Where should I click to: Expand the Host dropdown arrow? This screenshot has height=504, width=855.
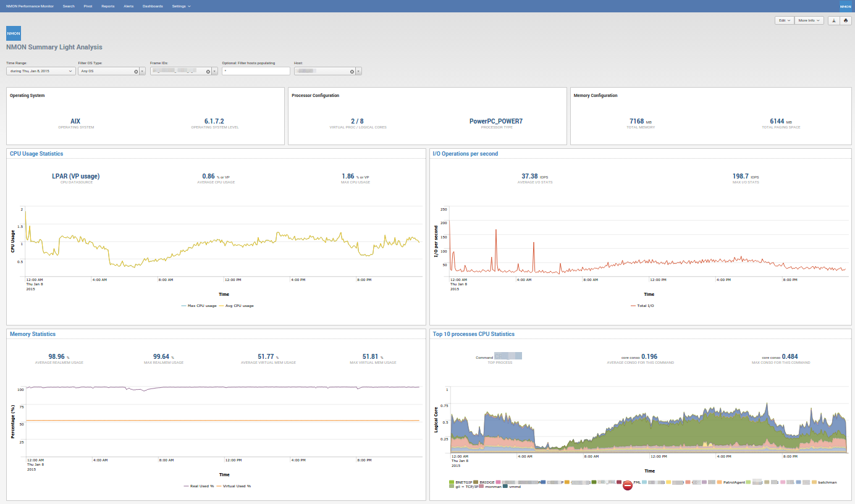(x=359, y=71)
